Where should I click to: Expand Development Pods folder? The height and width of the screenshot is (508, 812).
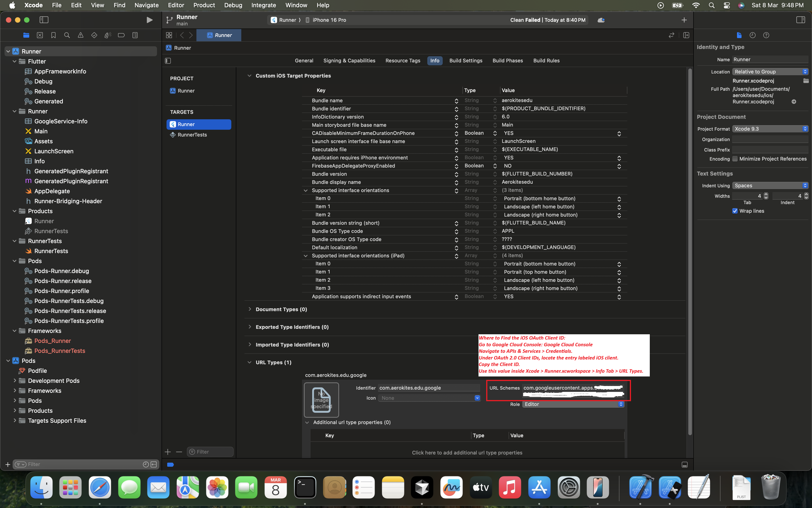[x=14, y=381]
